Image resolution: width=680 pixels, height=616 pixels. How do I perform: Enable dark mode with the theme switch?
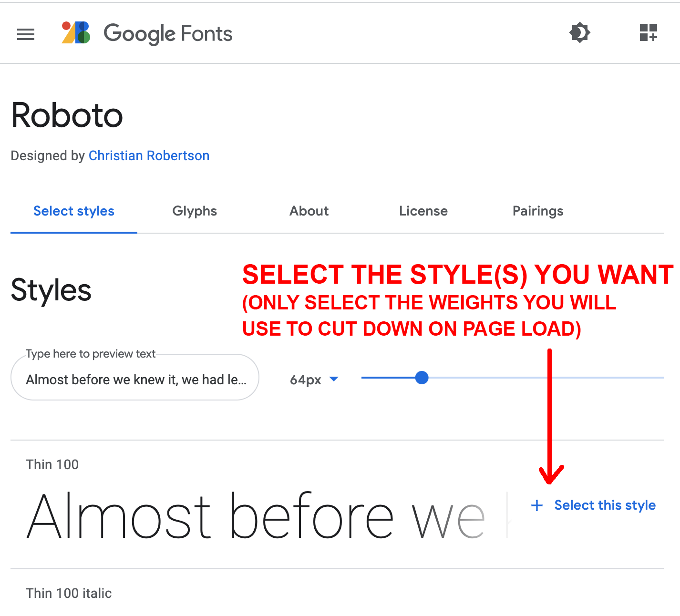click(579, 33)
